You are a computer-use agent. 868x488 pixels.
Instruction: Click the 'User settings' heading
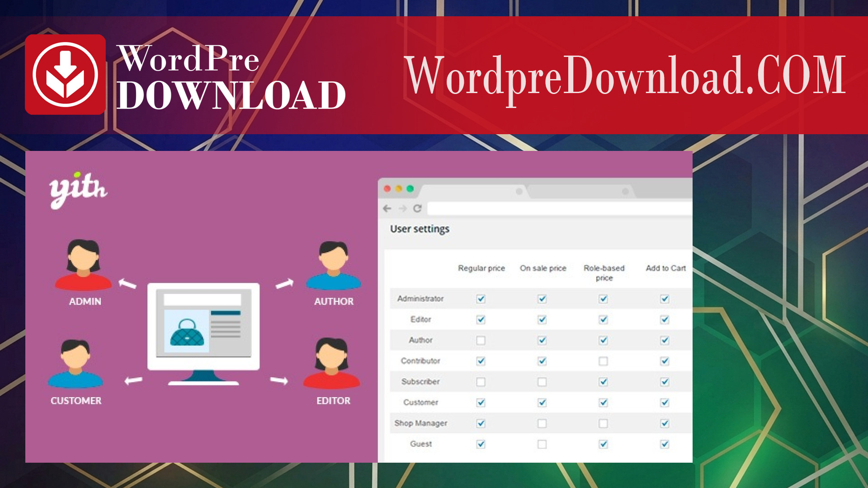420,229
